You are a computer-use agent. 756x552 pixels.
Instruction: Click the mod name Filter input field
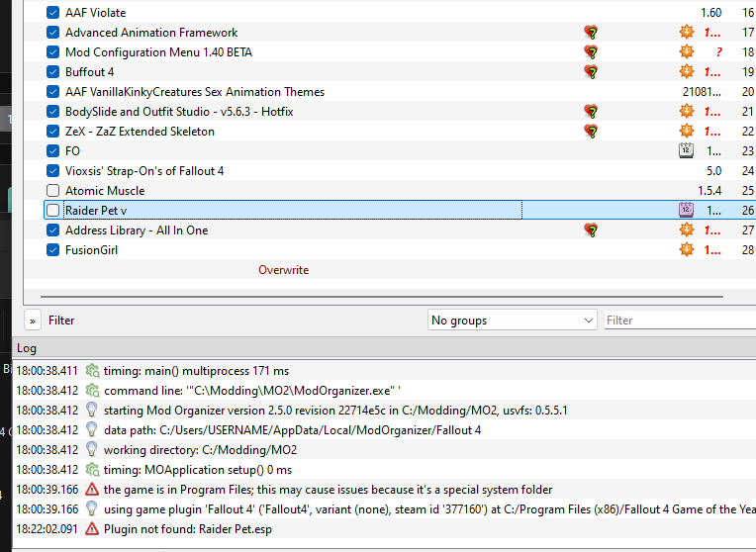point(680,321)
